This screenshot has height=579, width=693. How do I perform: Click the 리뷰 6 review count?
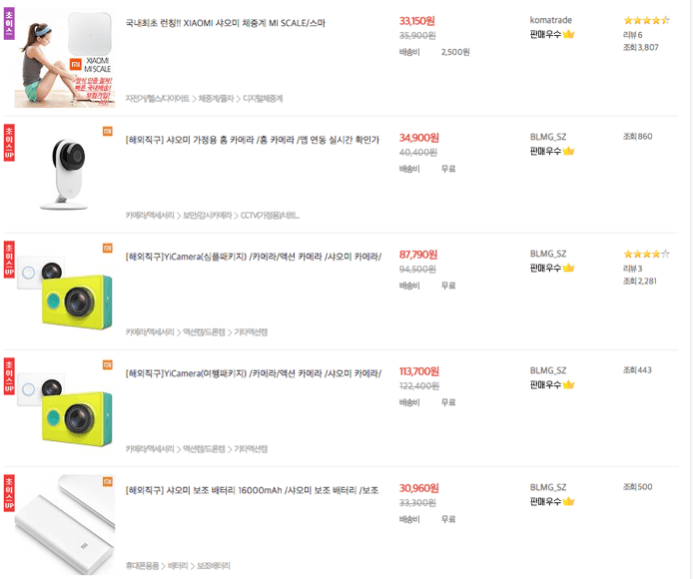click(633, 34)
